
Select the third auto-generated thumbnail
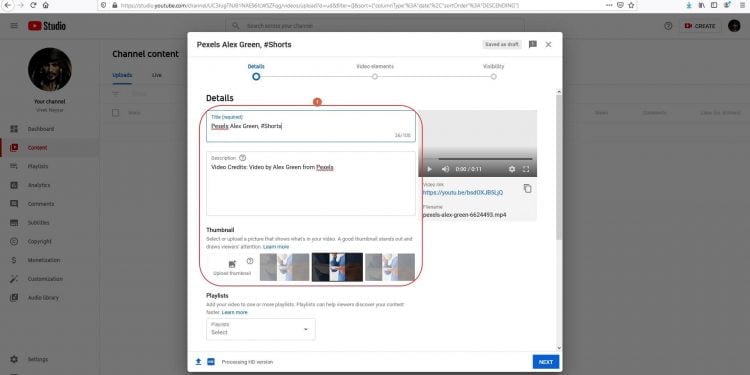tap(390, 267)
